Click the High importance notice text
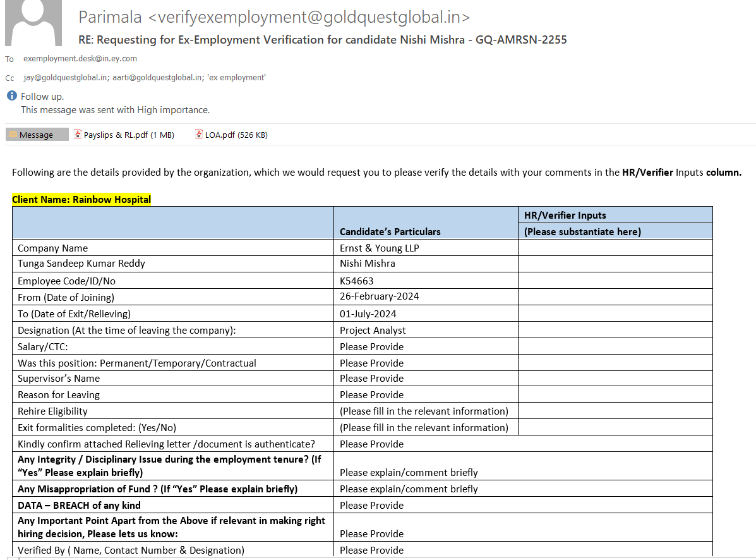Image resolution: width=756 pixels, height=560 pixels. (x=115, y=110)
